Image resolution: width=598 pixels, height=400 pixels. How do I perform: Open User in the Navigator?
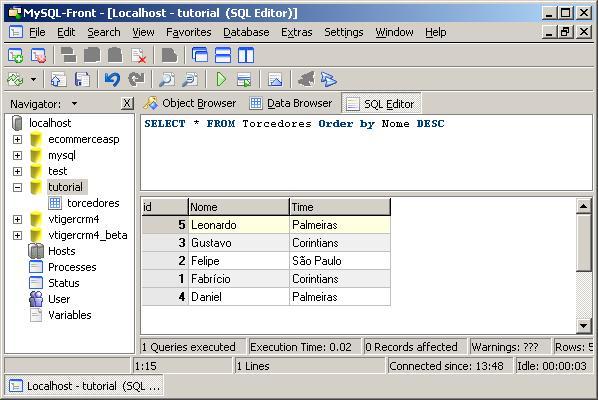click(59, 299)
